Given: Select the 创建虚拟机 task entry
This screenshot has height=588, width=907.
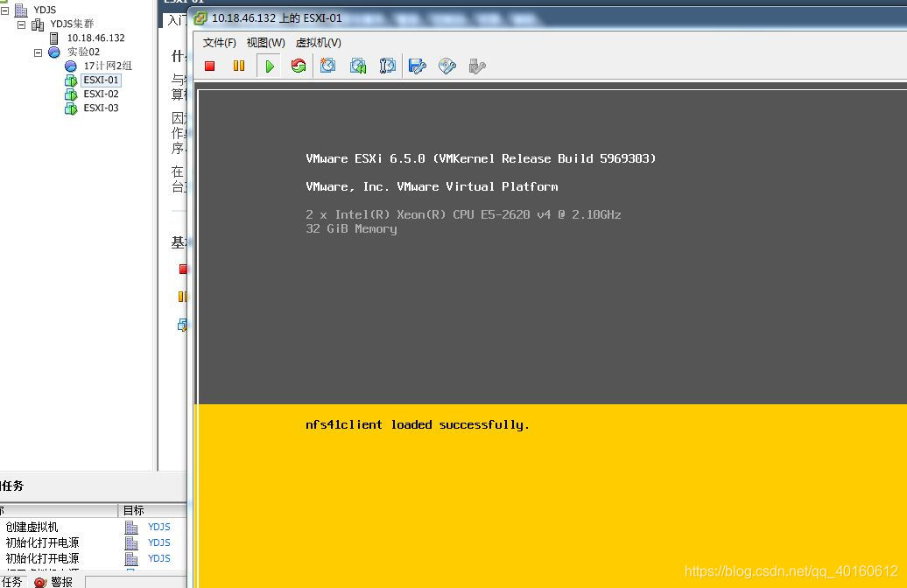Looking at the screenshot, I should click(32, 528).
